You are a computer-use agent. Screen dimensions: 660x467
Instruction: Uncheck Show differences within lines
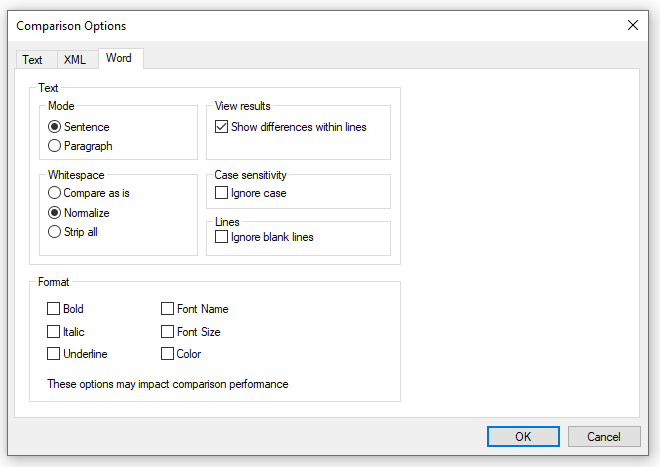tap(222, 127)
